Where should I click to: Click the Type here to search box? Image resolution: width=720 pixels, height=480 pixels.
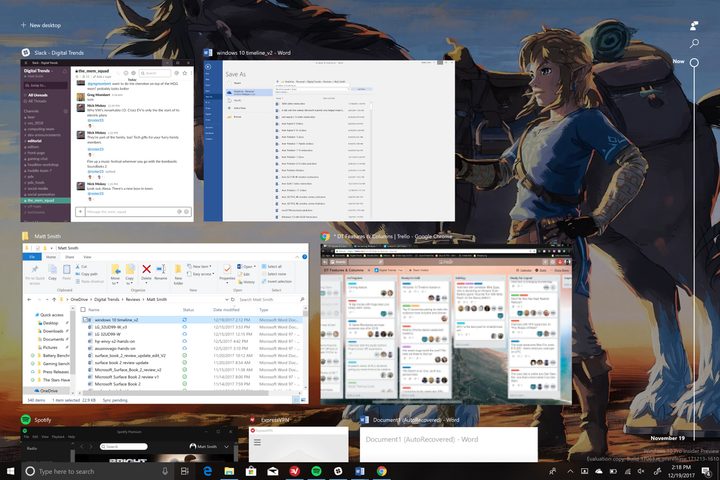(97, 471)
